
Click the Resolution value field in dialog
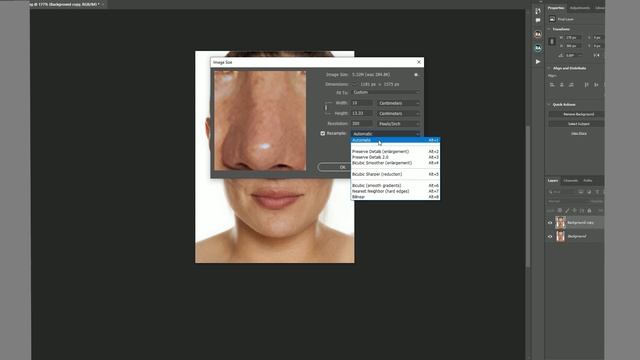coord(362,124)
